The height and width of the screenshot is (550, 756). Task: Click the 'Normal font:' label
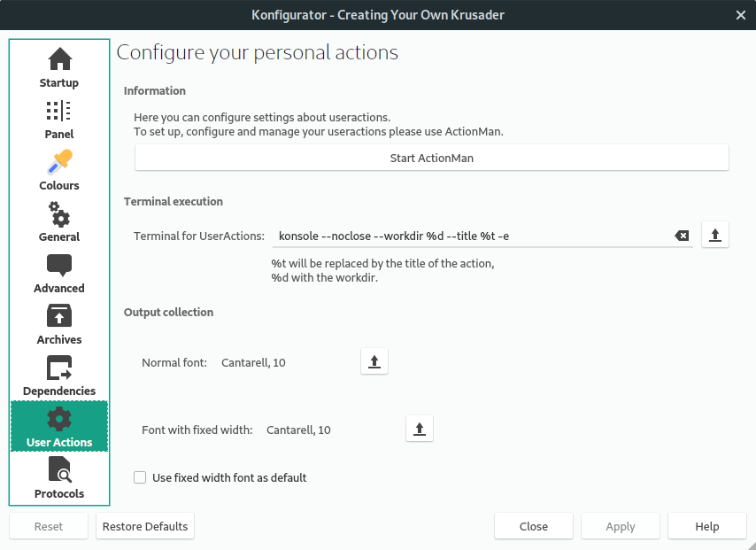point(174,363)
